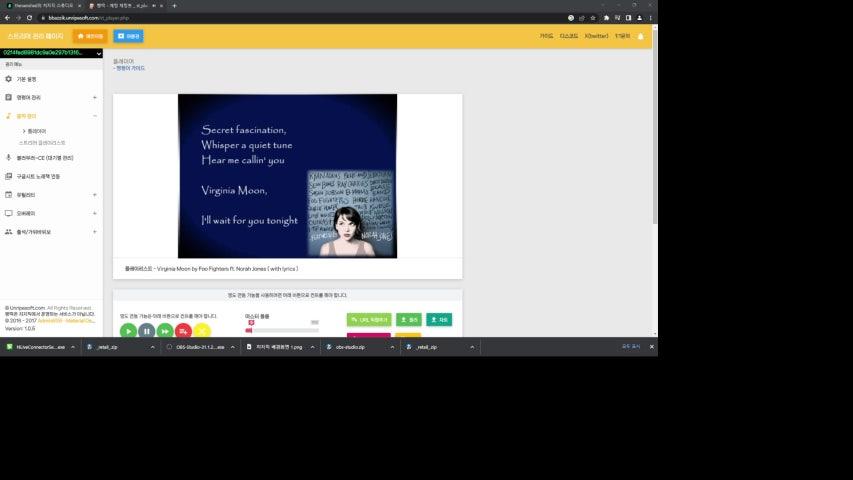Click the calendar sidebar menu icon

click(x=8, y=194)
